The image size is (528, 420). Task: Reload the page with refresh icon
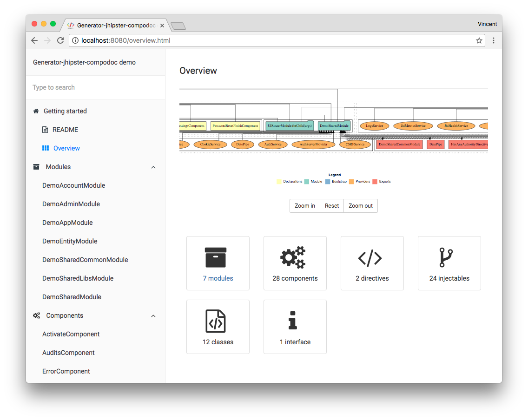pos(60,40)
